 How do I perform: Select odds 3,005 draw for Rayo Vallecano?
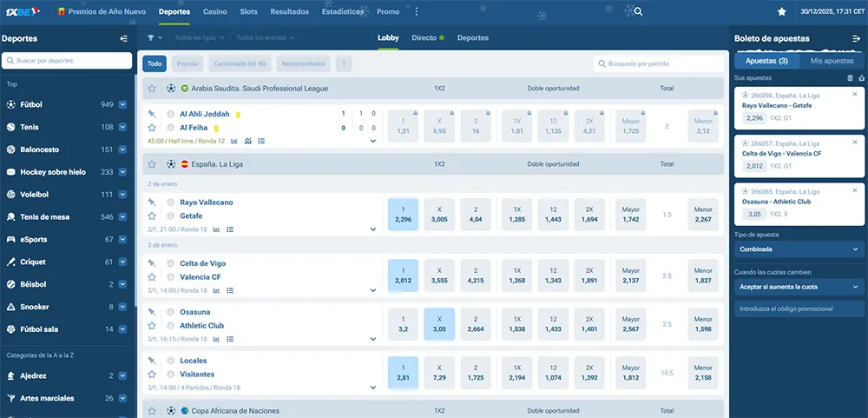click(x=439, y=215)
